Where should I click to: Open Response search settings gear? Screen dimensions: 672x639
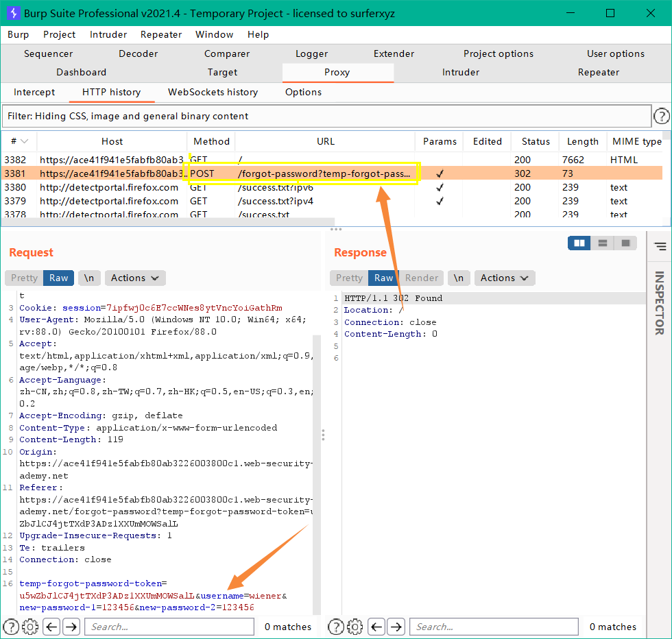coord(355,627)
